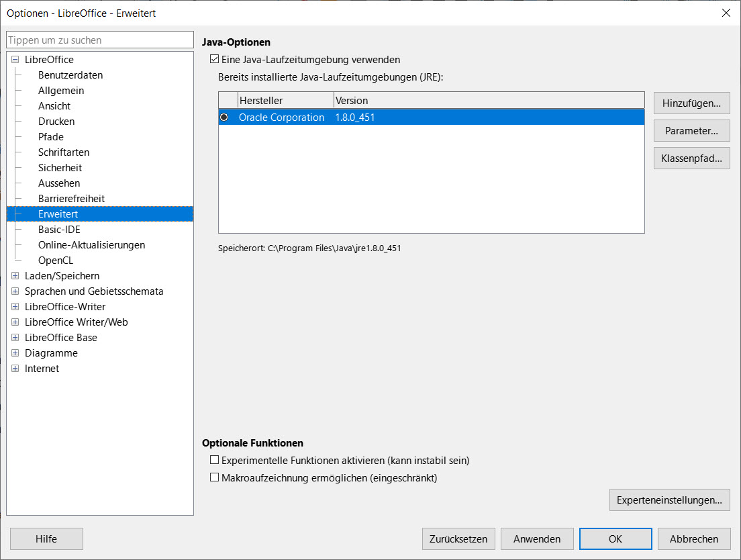Image resolution: width=741 pixels, height=560 pixels.
Task: Cancel the dialog with Abbrechen
Action: click(694, 539)
